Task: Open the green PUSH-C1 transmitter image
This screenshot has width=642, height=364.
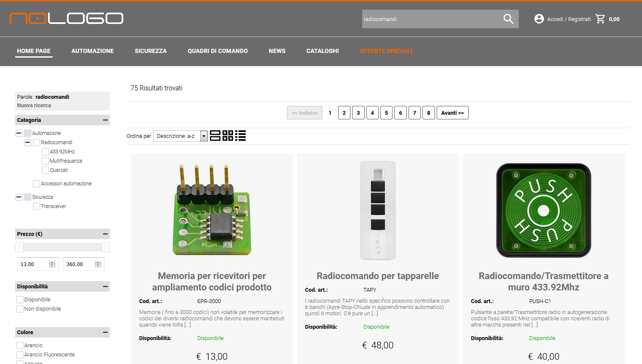Action: (544, 210)
